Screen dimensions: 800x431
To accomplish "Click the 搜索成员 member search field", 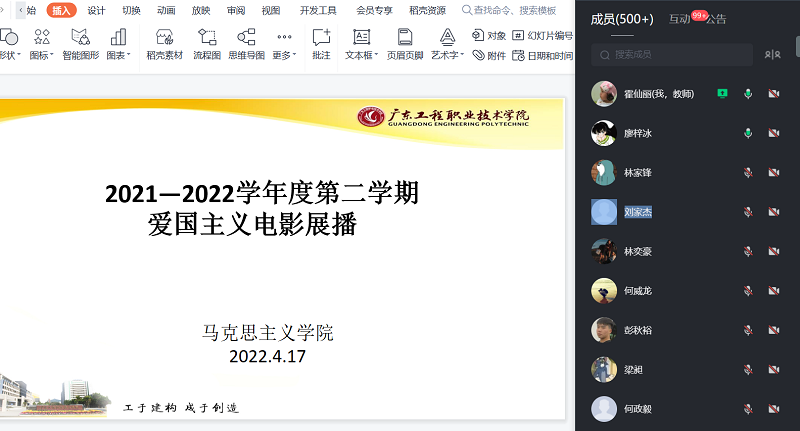I will 675,55.
